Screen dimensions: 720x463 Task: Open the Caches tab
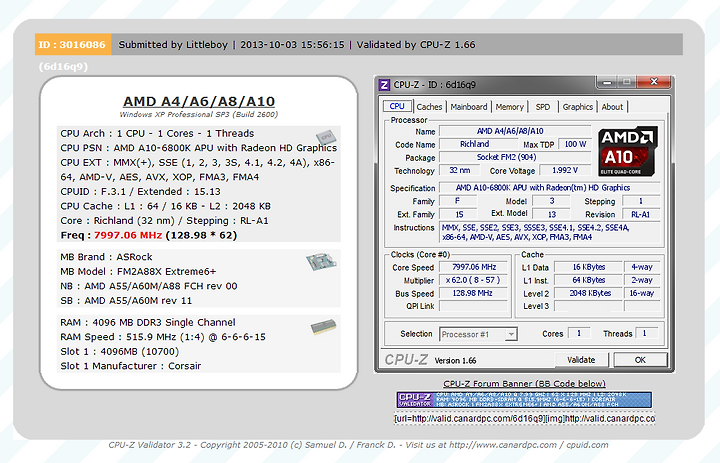click(429, 107)
